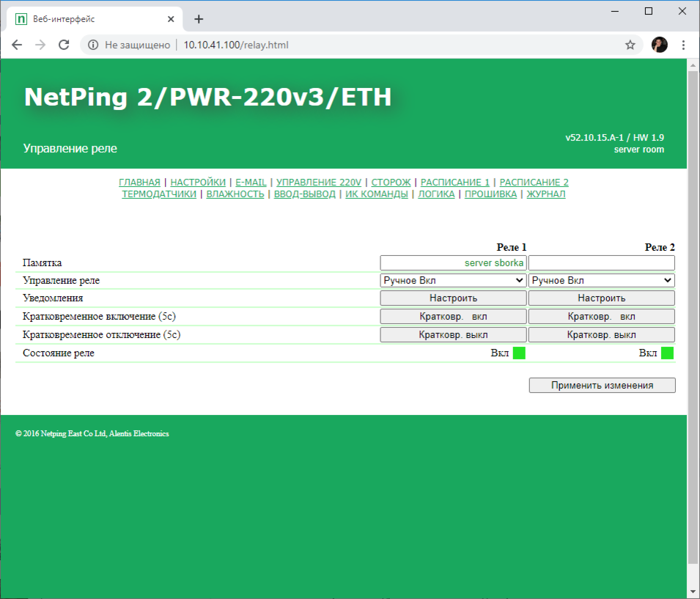Maximize the browser window
The width and height of the screenshot is (700, 599).
pyautogui.click(x=649, y=11)
